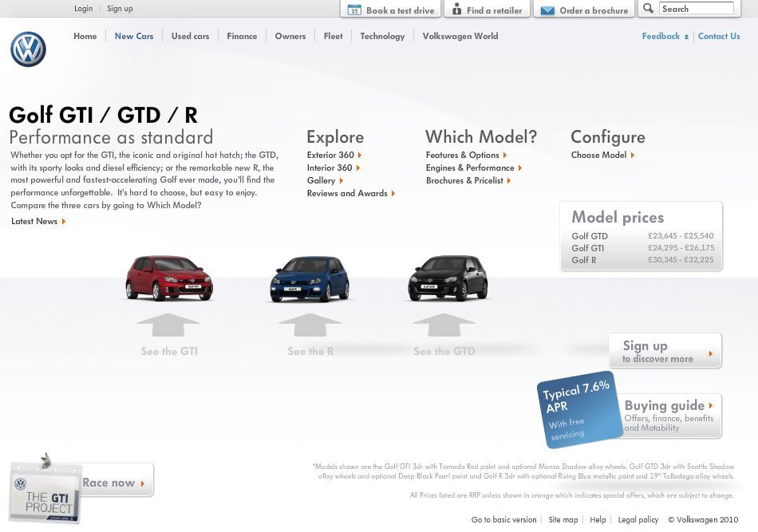This screenshot has width=758, height=532.
Task: Click the search magnifying glass icon
Action: (648, 9)
